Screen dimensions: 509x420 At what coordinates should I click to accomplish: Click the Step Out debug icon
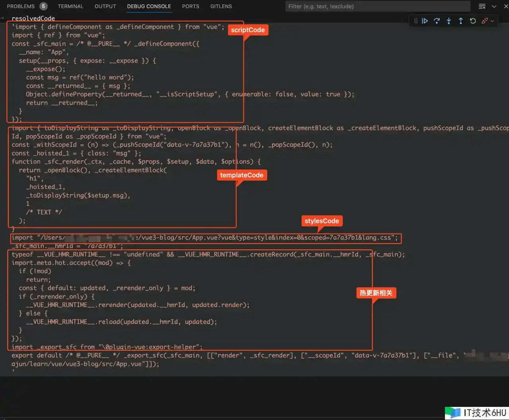pos(460,21)
